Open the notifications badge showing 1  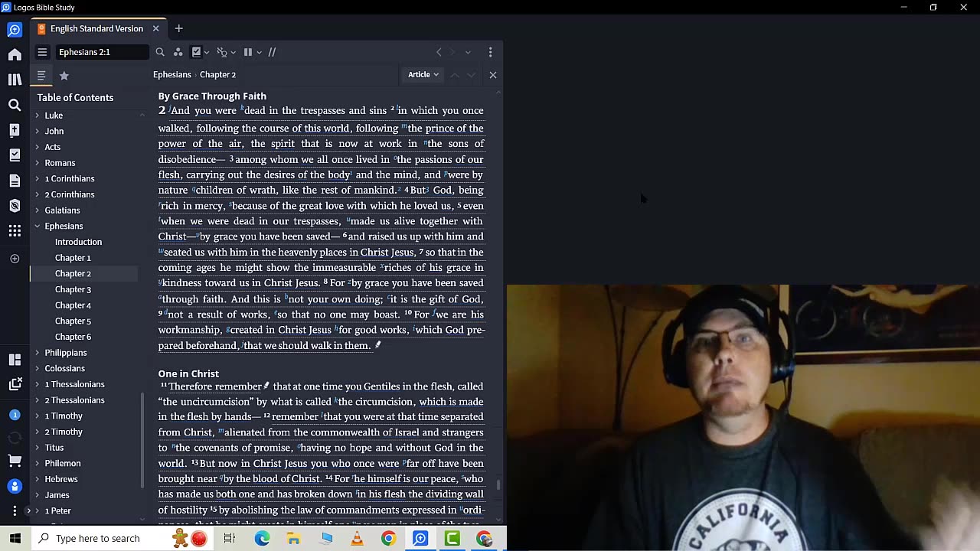(15, 415)
